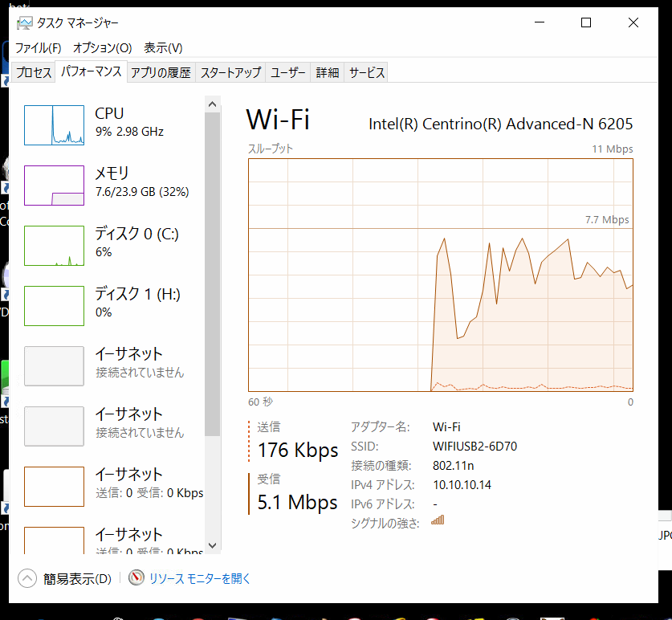Select the ディスク 1 (H:) graph thumbnail
This screenshot has width=672, height=620.
54,306
